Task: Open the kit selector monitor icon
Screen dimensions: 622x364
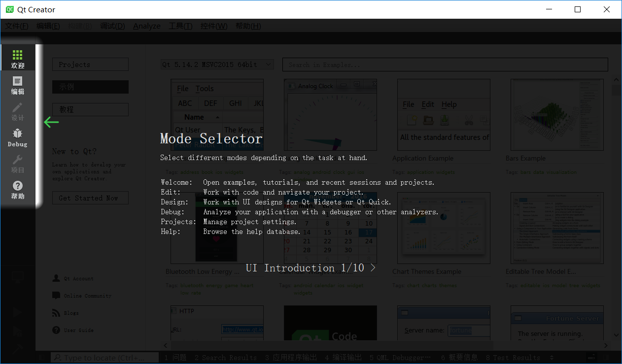Action: point(18,277)
